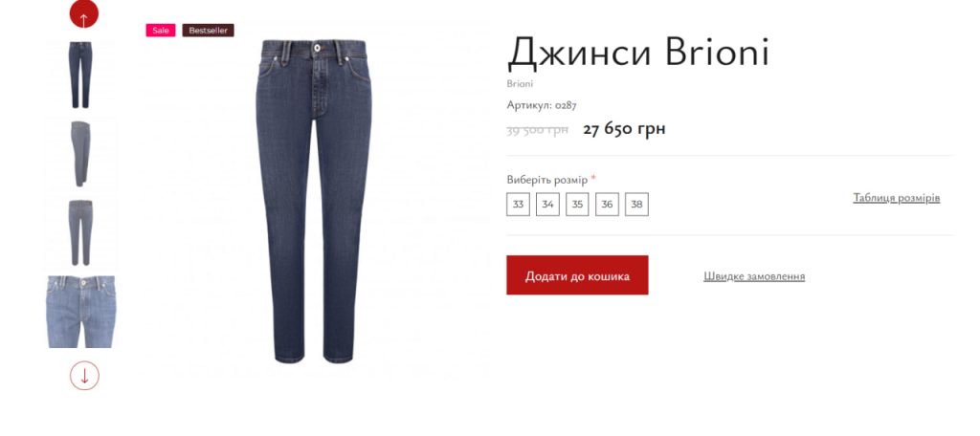This screenshot has width=980, height=436.
Task: Select the side view jeans thumbnail
Action: tap(80, 154)
